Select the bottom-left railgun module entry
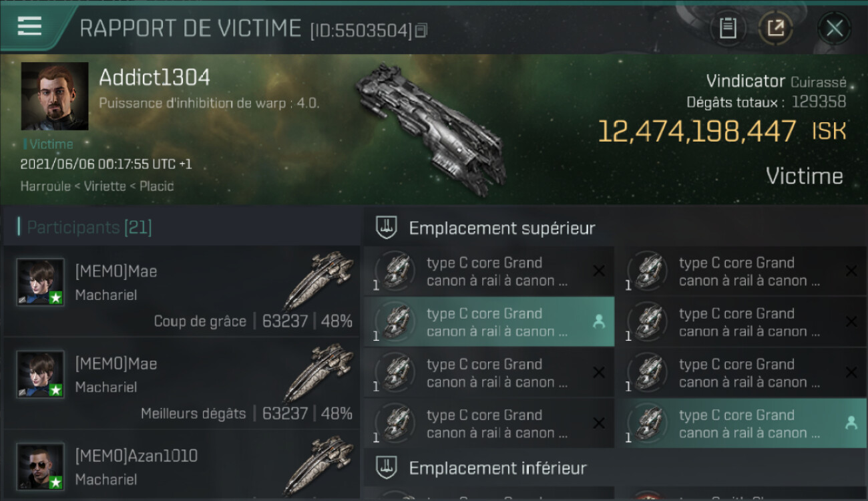Screen dimensions: 868x501 tap(489, 424)
